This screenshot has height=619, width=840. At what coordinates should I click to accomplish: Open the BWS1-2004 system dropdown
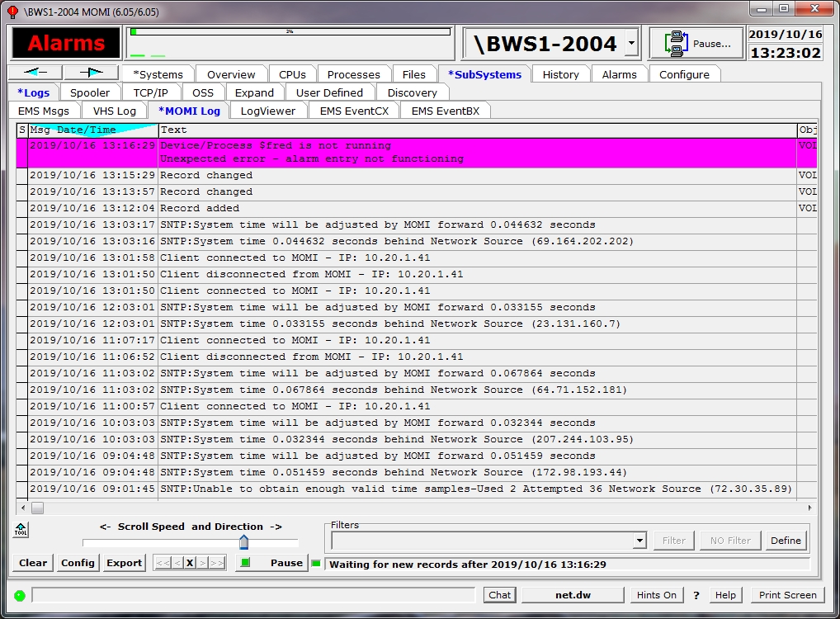[631, 44]
